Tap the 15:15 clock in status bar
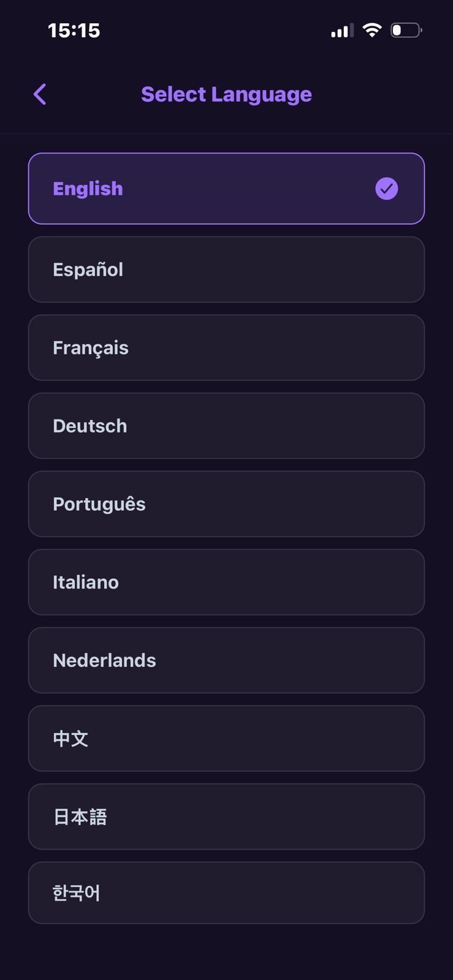The width and height of the screenshot is (453, 980). 74,31
